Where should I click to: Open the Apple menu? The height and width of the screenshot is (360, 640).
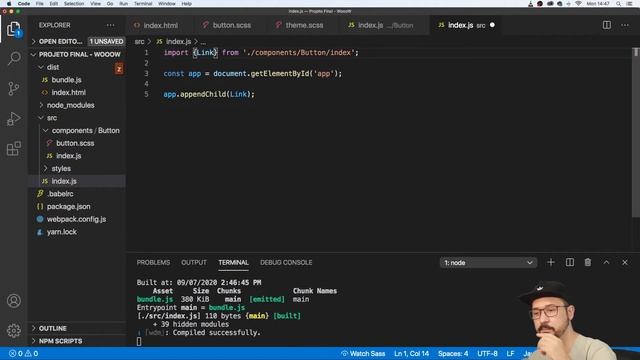tap(9, 3)
